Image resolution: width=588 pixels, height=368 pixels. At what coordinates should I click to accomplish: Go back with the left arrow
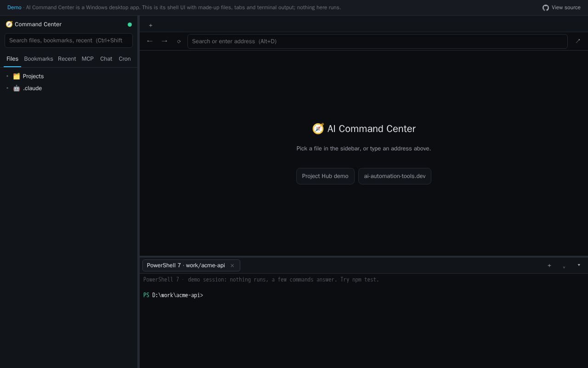(150, 41)
